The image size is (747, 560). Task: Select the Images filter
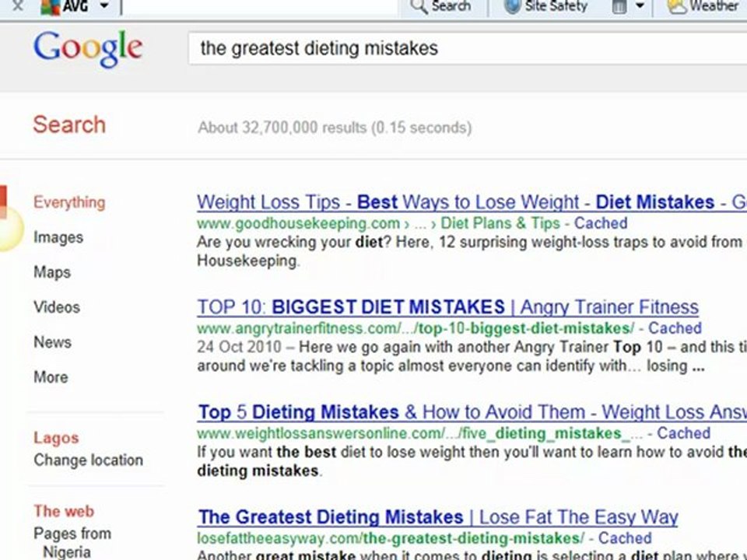tap(58, 237)
